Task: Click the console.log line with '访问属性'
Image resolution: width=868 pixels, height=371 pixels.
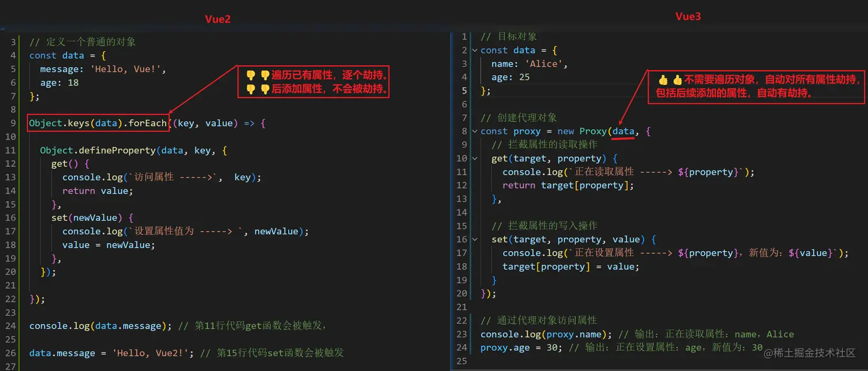Action: click(162, 177)
